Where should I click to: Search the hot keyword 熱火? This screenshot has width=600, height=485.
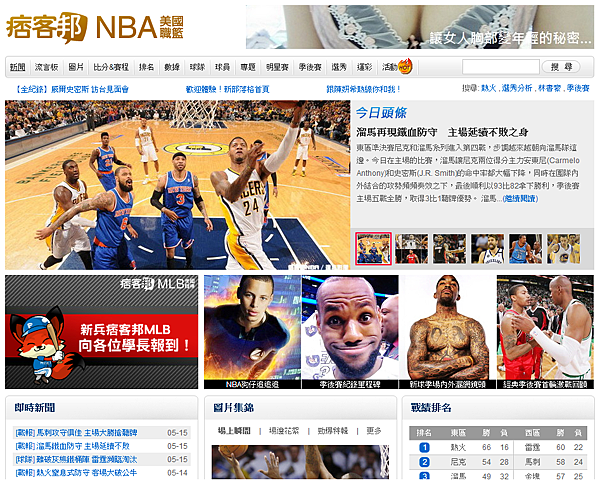pos(488,88)
